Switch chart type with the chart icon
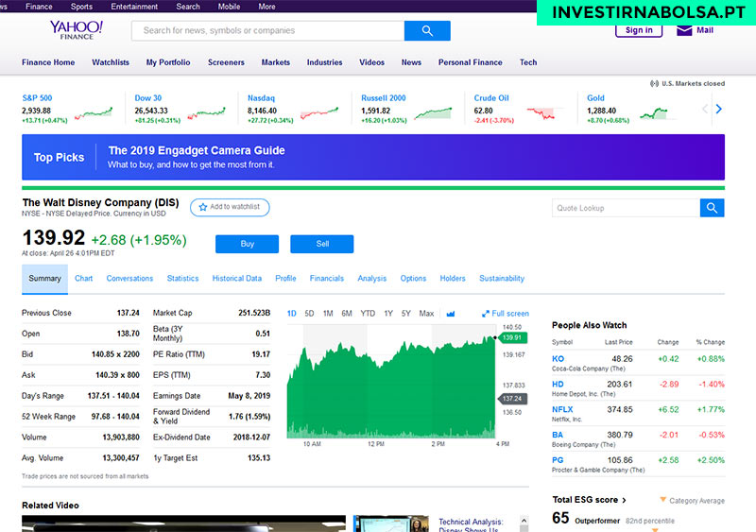Image resolution: width=756 pixels, height=532 pixels. 451,314
